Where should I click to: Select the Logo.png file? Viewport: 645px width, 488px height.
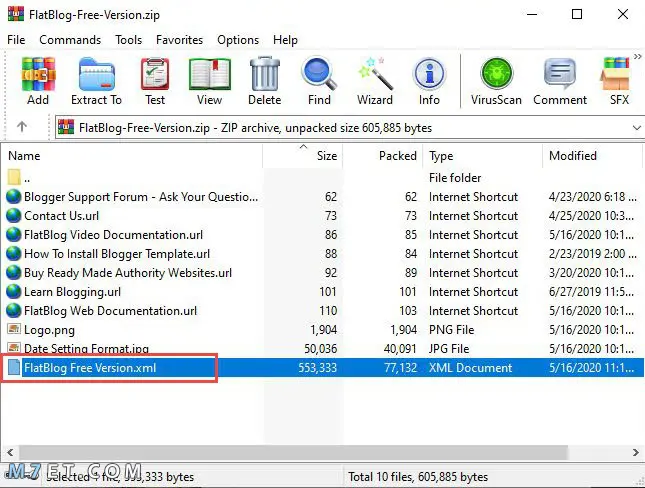pos(322,330)
